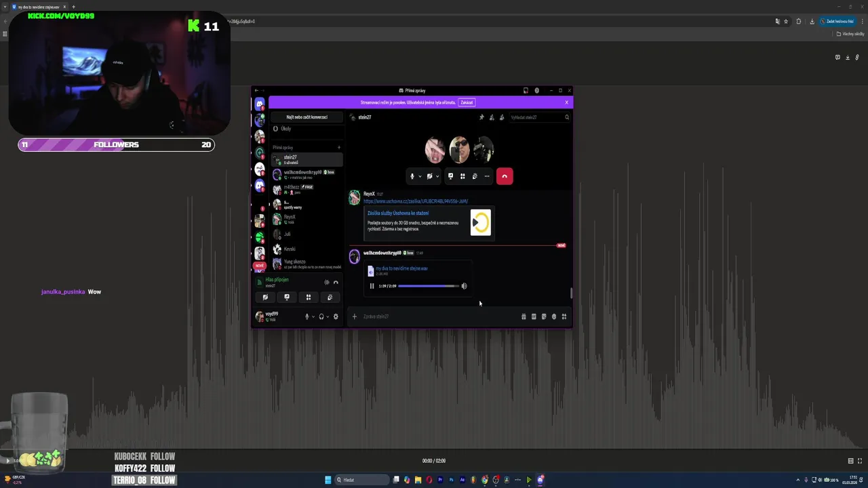This screenshot has width=868, height=488.
Task: Open Windows Start menu
Action: pyautogui.click(x=328, y=480)
